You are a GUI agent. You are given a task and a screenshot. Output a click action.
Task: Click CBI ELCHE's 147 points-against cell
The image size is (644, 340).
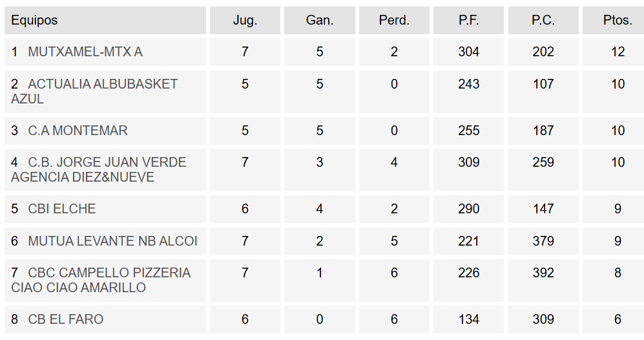coord(543,209)
